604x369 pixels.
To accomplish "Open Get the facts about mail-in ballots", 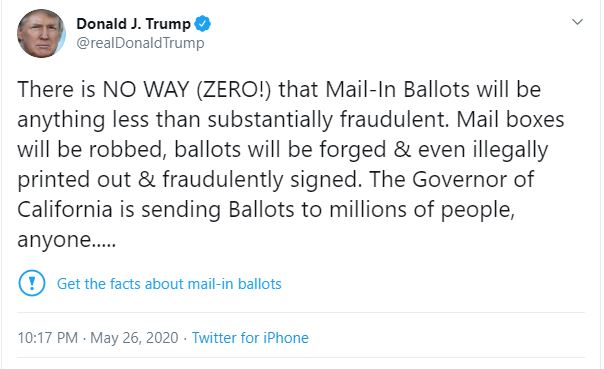I will pyautogui.click(x=169, y=284).
